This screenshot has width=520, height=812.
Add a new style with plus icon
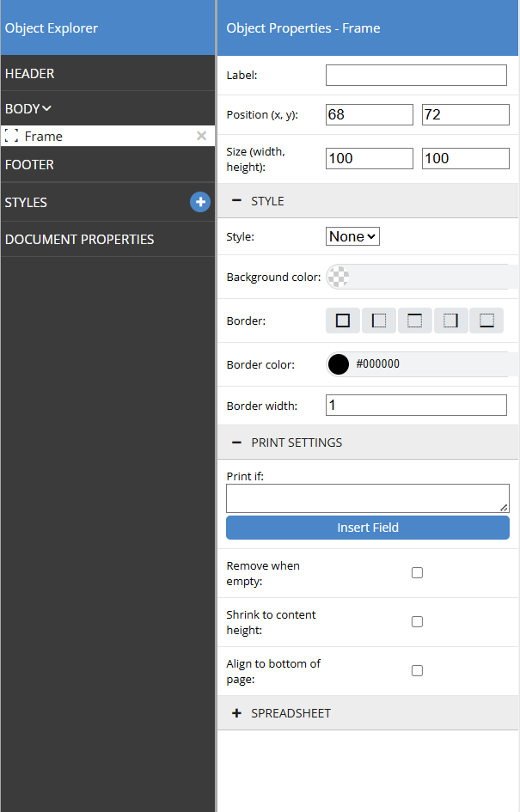tap(199, 202)
